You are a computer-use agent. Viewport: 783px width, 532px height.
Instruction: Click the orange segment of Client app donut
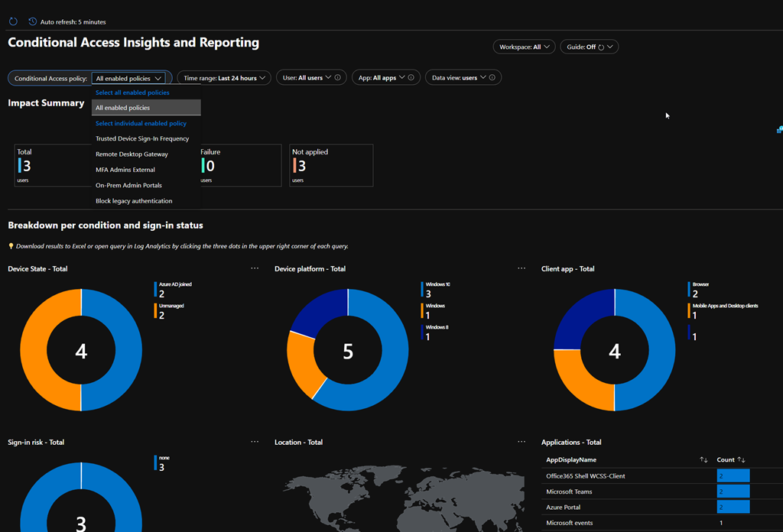[x=581, y=384]
